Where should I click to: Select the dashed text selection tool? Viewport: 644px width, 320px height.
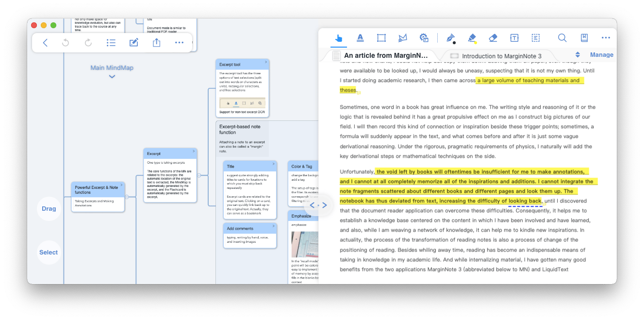(x=536, y=38)
